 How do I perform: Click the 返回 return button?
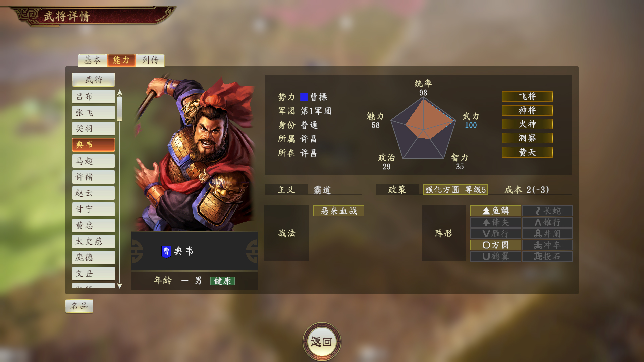pos(322,342)
